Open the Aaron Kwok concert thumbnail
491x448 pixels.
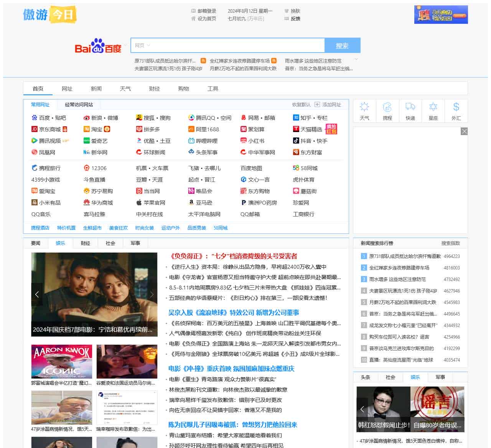click(62, 362)
